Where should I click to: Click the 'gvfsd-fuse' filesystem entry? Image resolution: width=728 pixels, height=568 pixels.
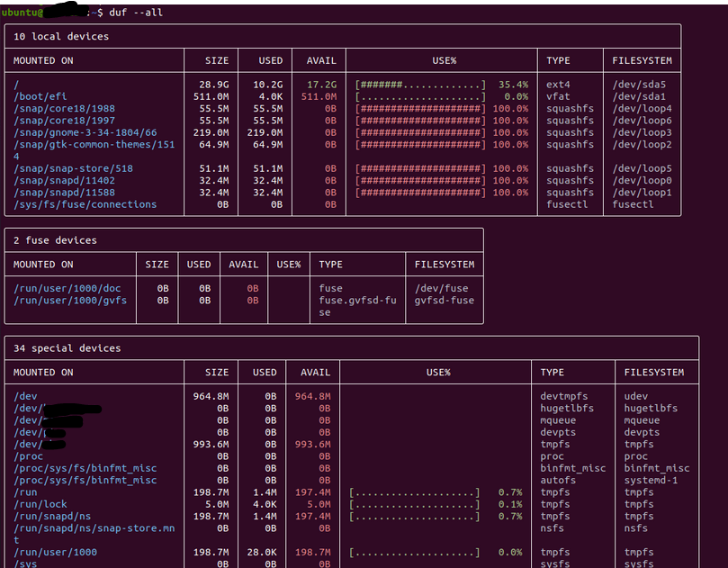coord(445,301)
